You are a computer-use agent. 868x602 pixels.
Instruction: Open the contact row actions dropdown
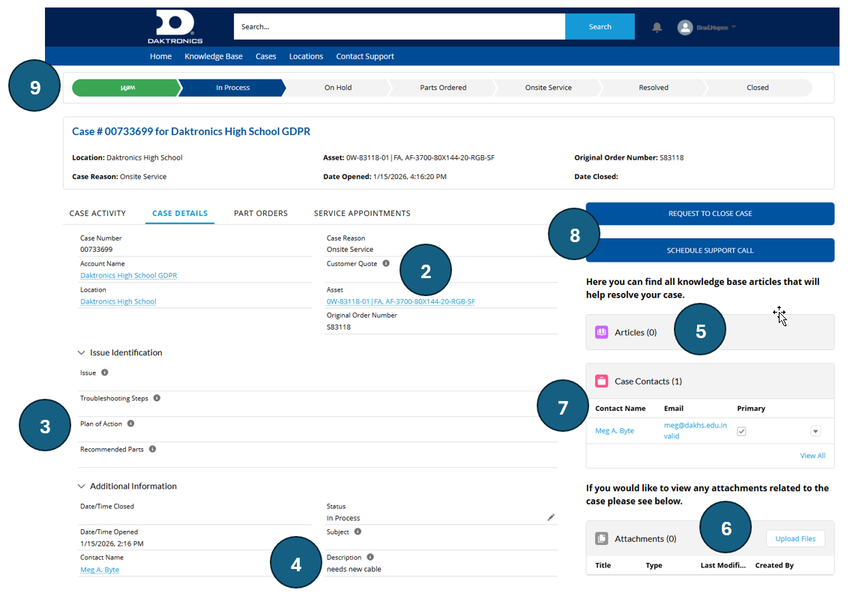[x=816, y=431]
